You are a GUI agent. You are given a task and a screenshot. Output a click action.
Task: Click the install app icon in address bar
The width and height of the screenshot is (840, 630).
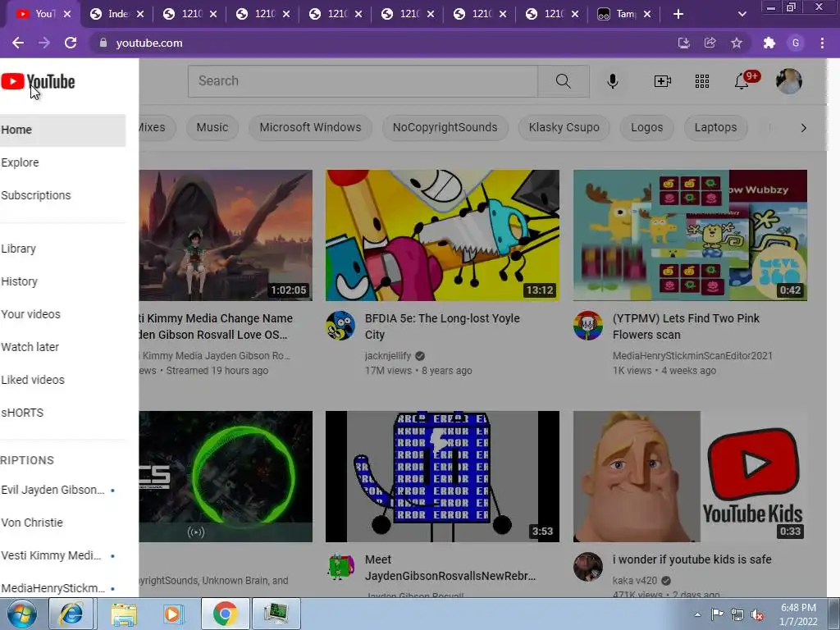683,43
